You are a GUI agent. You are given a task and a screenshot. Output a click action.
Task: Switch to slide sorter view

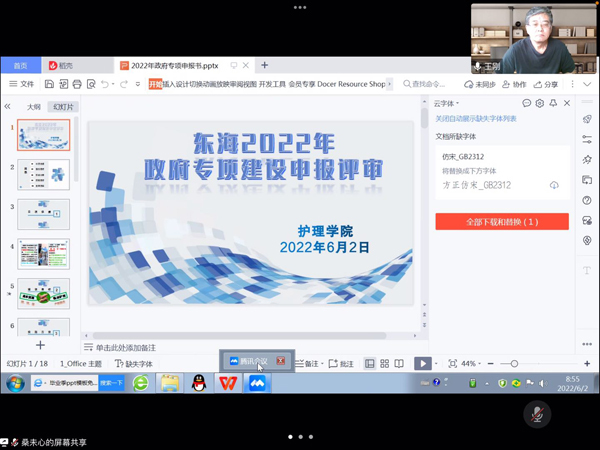pos(384,364)
